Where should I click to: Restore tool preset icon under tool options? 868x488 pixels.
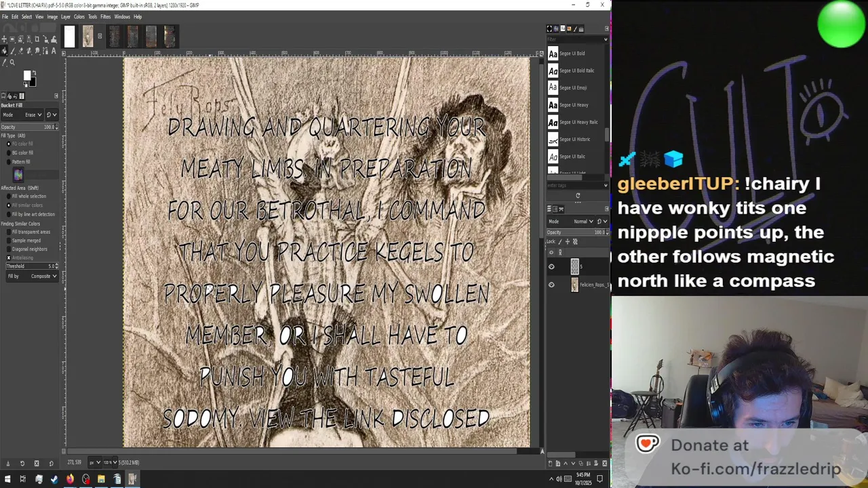click(x=22, y=464)
